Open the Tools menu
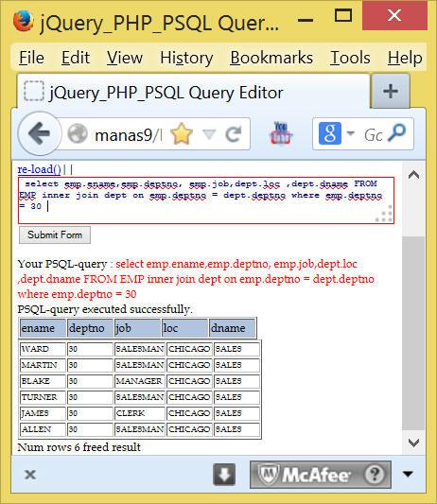Screen dimensions: 437x504 (350, 58)
